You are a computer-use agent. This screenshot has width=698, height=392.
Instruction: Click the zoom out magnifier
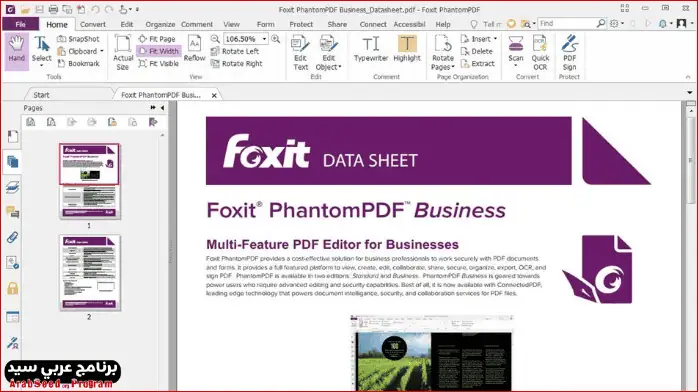point(215,39)
